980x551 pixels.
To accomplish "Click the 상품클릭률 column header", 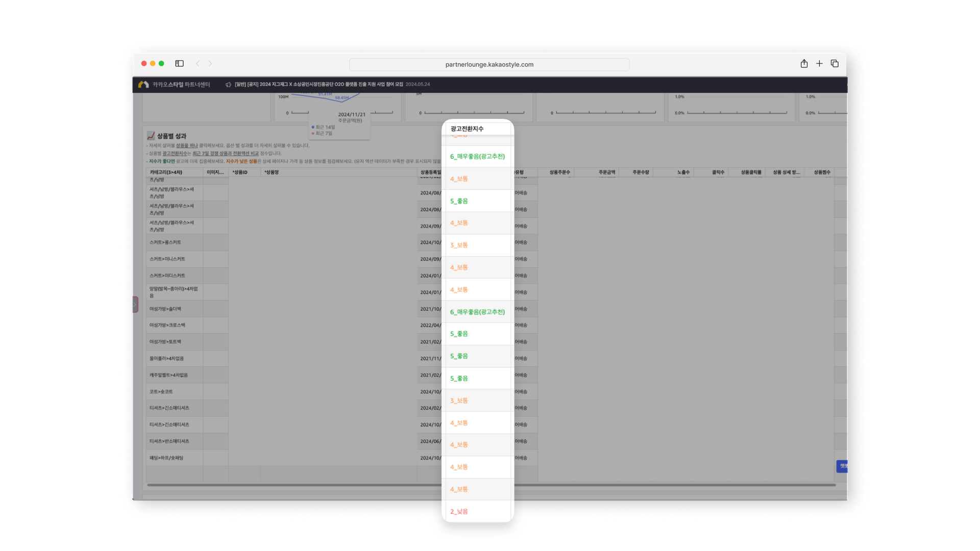I will click(x=747, y=172).
